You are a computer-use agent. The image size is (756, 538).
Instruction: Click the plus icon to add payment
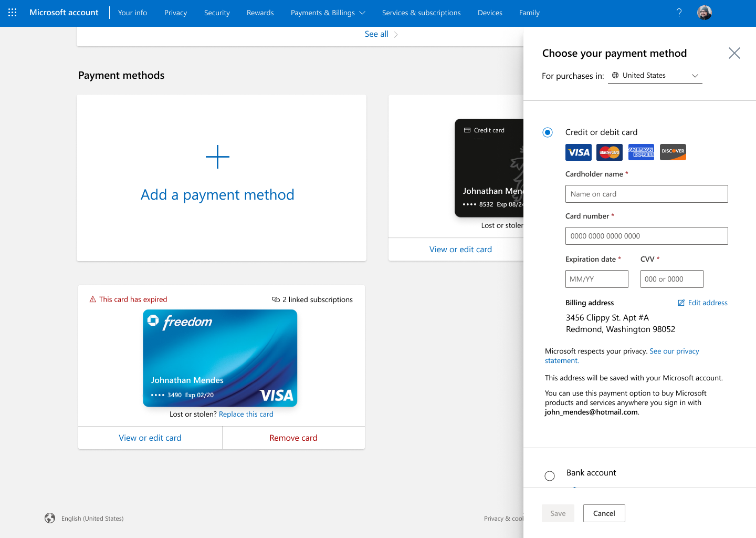pyautogui.click(x=217, y=157)
